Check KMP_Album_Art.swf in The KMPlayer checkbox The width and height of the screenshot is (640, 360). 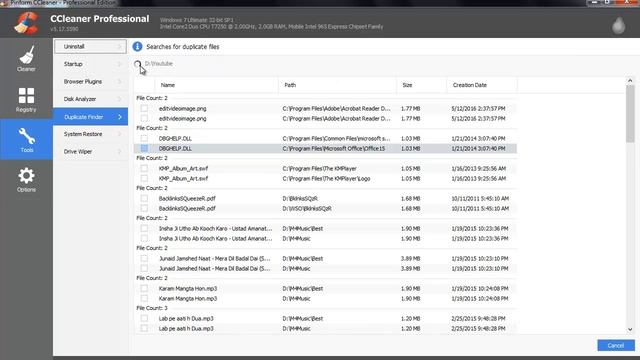tap(144, 169)
